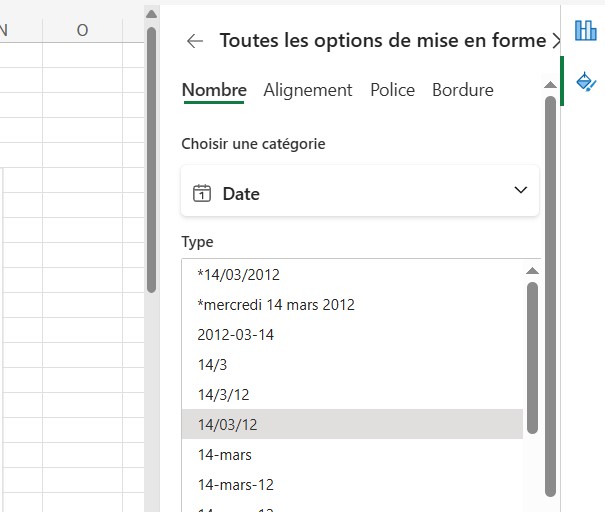This screenshot has height=512, width=605.
Task: Click the format pane scrollbar thumb
Action: point(551,296)
